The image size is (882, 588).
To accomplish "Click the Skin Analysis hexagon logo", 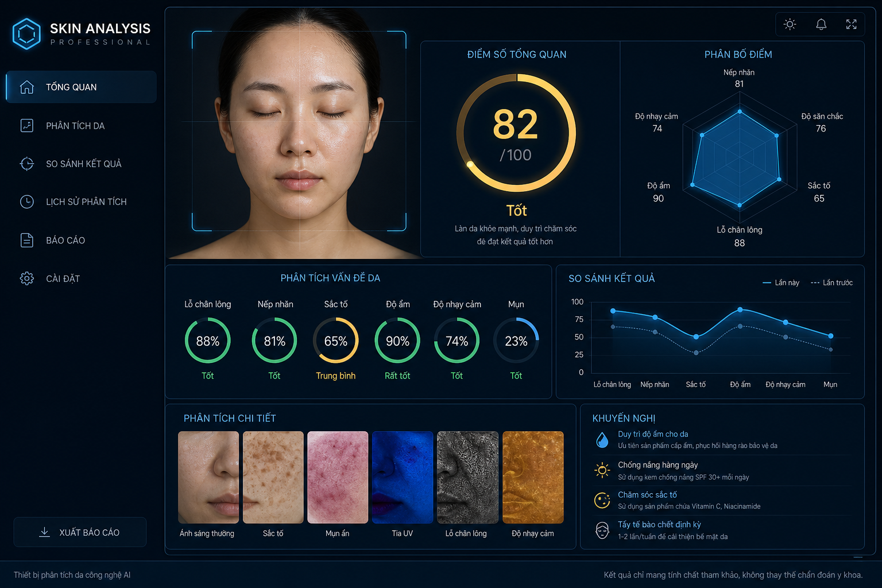I will pos(26,34).
